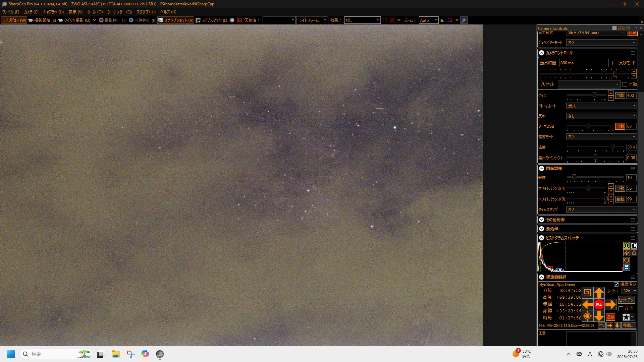Screen dimensions: 644x362
Task: Save histogram stretch settings floppy icon
Action: [626, 267]
